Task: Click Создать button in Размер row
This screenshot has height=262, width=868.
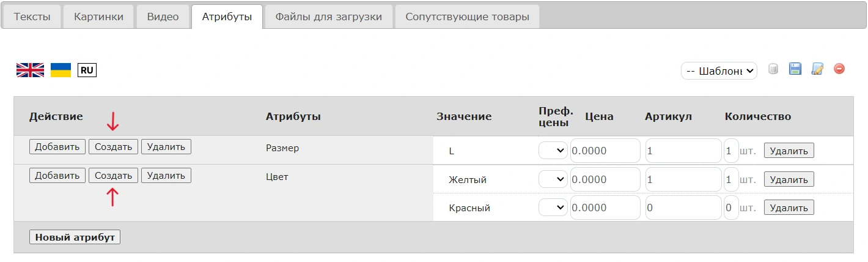Action: click(113, 147)
